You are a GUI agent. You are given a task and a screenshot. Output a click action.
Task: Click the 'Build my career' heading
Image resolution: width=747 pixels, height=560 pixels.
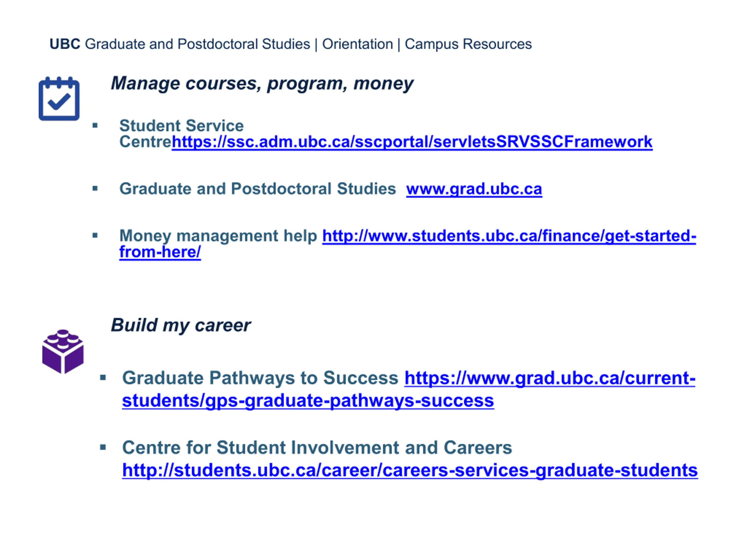click(x=181, y=325)
